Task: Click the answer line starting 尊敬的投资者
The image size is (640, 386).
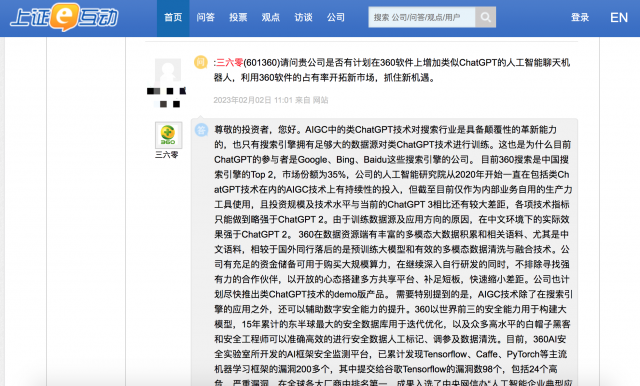Action: (x=385, y=130)
